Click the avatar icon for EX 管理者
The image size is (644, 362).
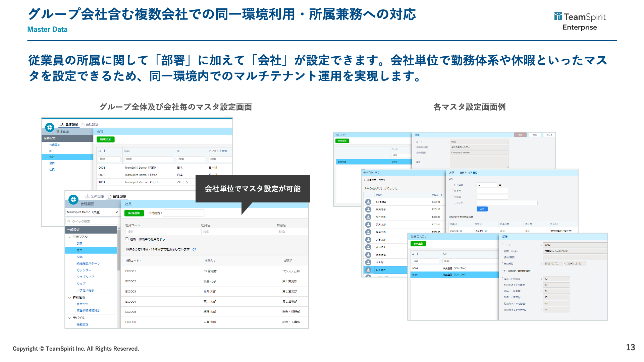(368, 202)
